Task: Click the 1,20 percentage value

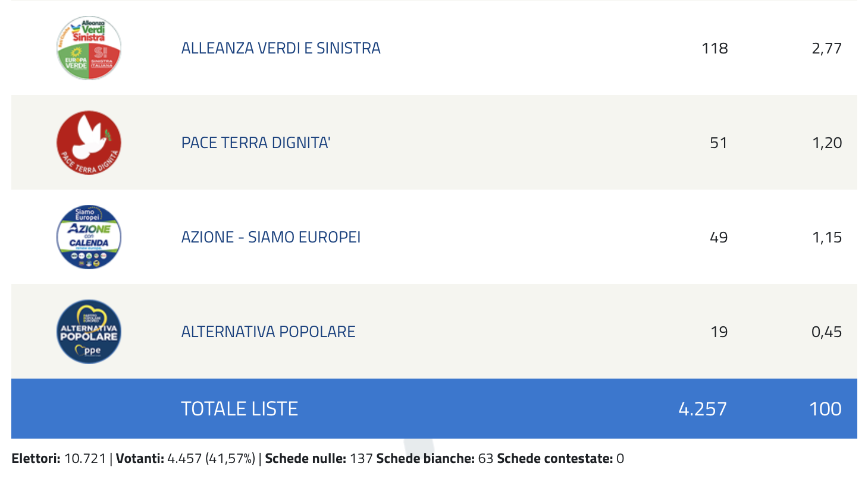Action: pyautogui.click(x=826, y=143)
